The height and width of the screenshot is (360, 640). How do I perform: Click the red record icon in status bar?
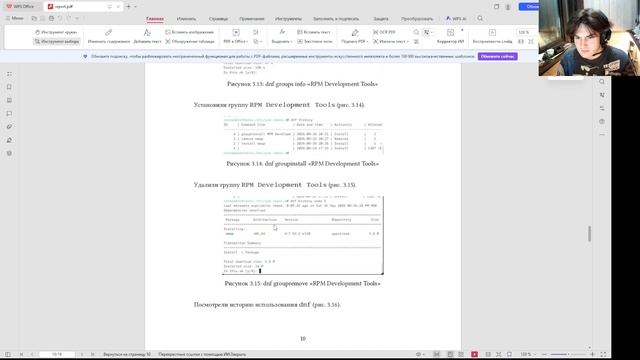(x=474, y=354)
